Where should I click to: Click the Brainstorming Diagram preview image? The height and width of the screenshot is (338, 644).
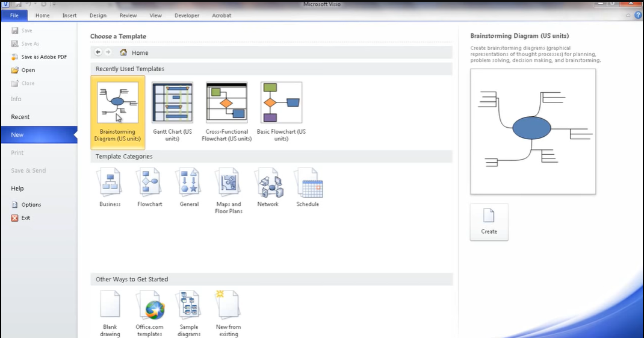(533, 131)
